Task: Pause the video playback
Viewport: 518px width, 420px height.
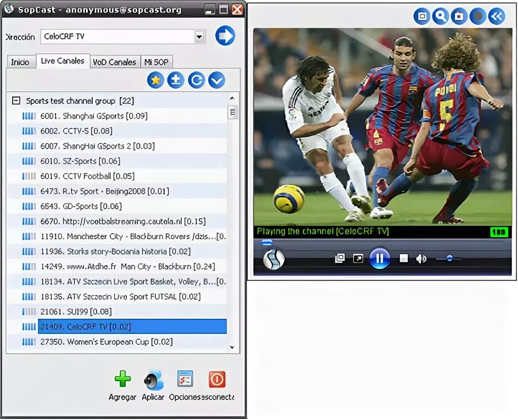Action: [x=379, y=258]
